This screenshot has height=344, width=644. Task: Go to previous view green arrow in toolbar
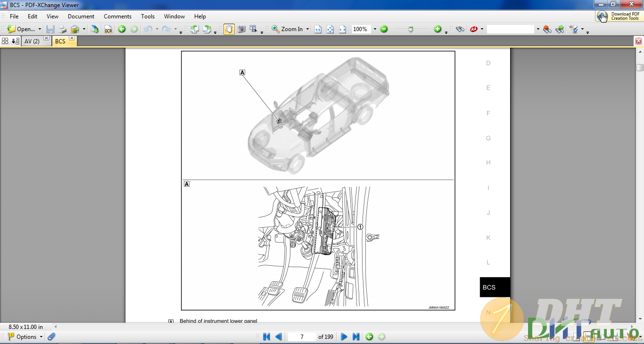(x=122, y=29)
